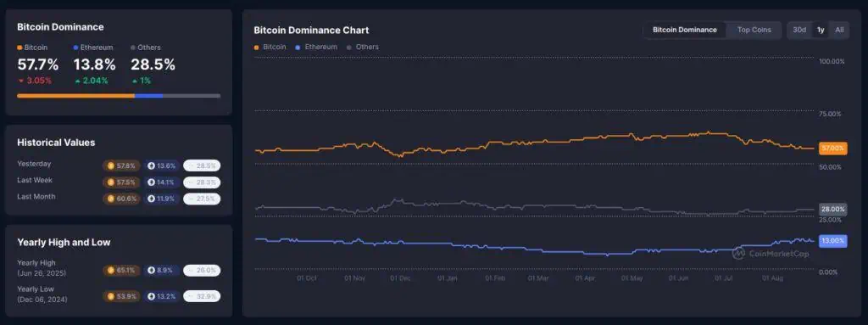Image resolution: width=868 pixels, height=325 pixels.
Task: Click the Yearly Low Dec 06, 2024 label
Action: [x=42, y=294]
